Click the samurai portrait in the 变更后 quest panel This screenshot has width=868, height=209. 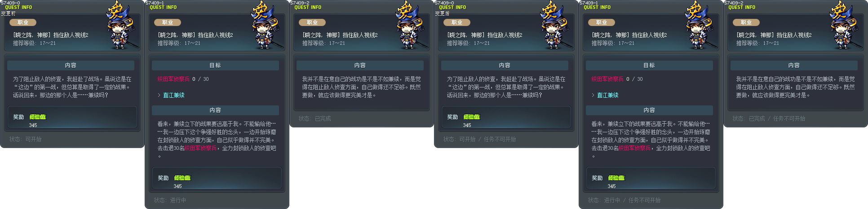pyautogui.click(x=554, y=25)
